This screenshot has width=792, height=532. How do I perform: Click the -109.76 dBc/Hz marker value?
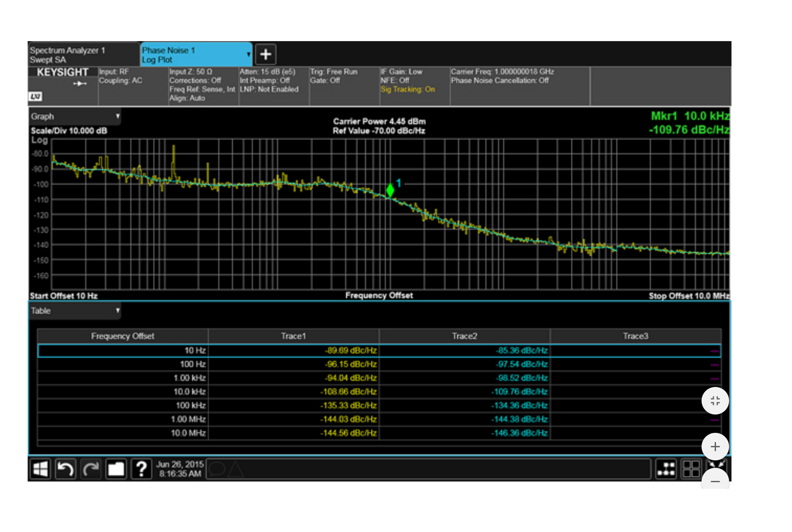[689, 130]
